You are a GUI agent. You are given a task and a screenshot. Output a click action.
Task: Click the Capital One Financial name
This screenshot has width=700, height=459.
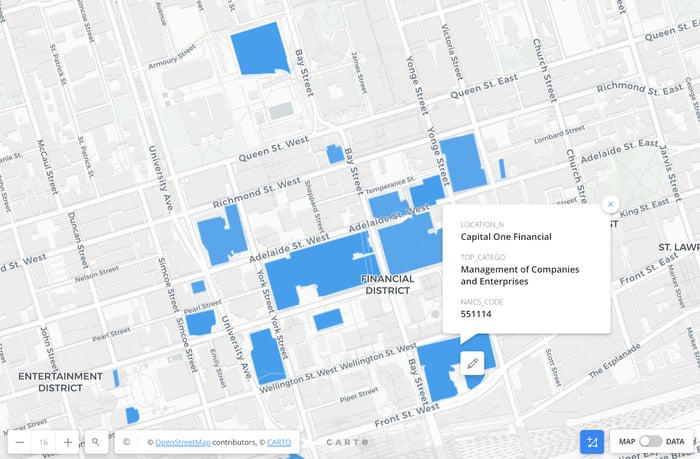tap(506, 237)
